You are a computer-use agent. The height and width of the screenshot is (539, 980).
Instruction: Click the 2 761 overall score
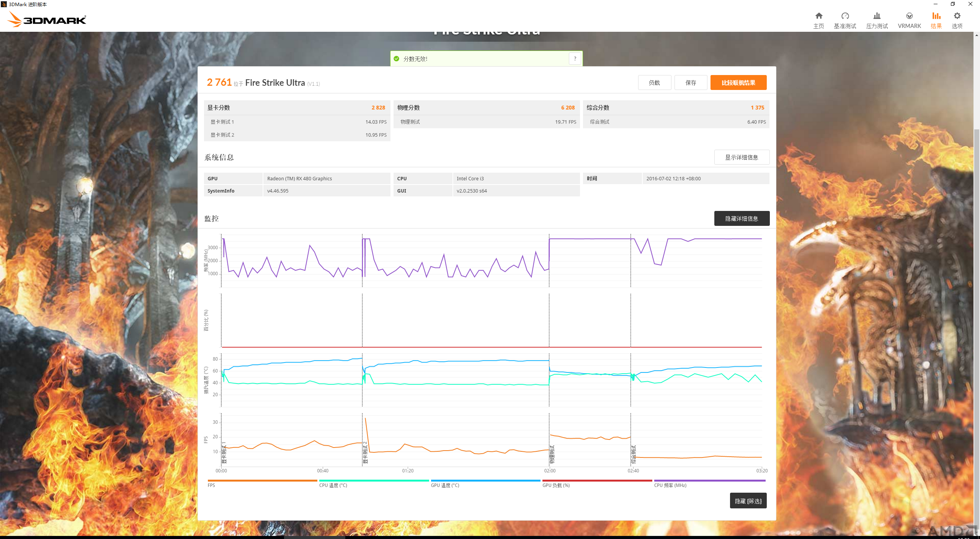point(219,82)
